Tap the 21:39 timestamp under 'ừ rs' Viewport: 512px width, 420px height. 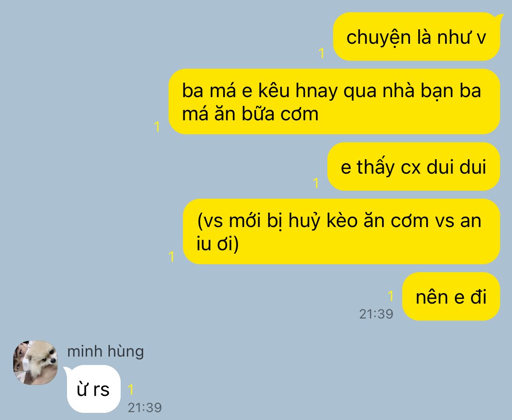145,407
